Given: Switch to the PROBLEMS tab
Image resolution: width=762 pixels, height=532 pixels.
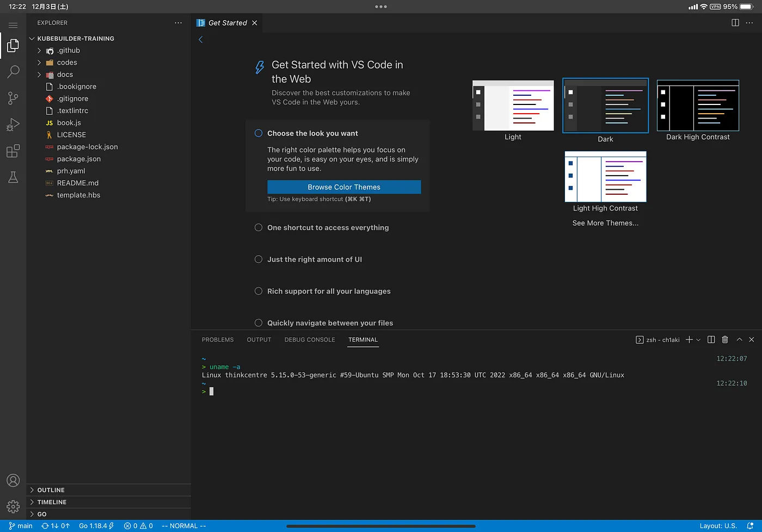Looking at the screenshot, I should click(x=218, y=340).
